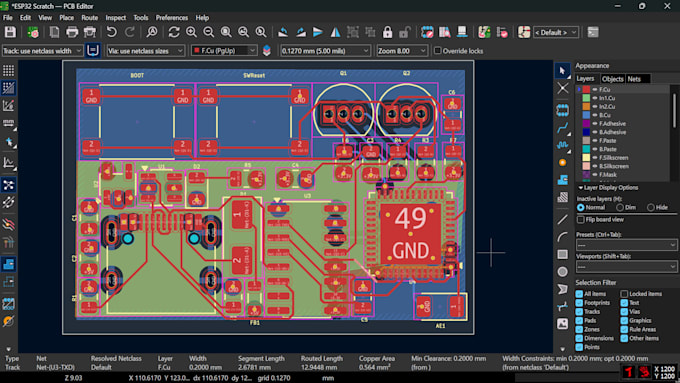
Task: Click the Print icon
Action: tap(72, 32)
